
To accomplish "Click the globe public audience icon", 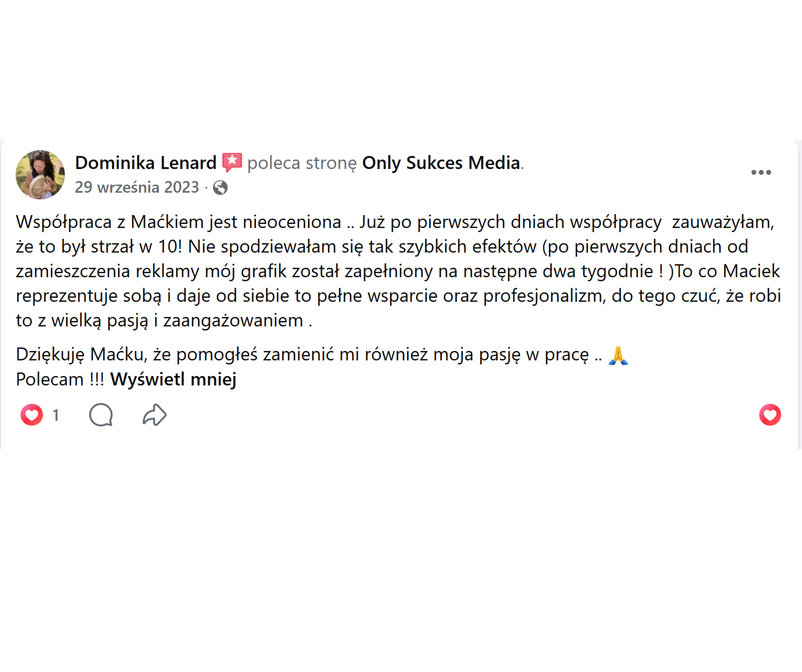I will coord(220,187).
